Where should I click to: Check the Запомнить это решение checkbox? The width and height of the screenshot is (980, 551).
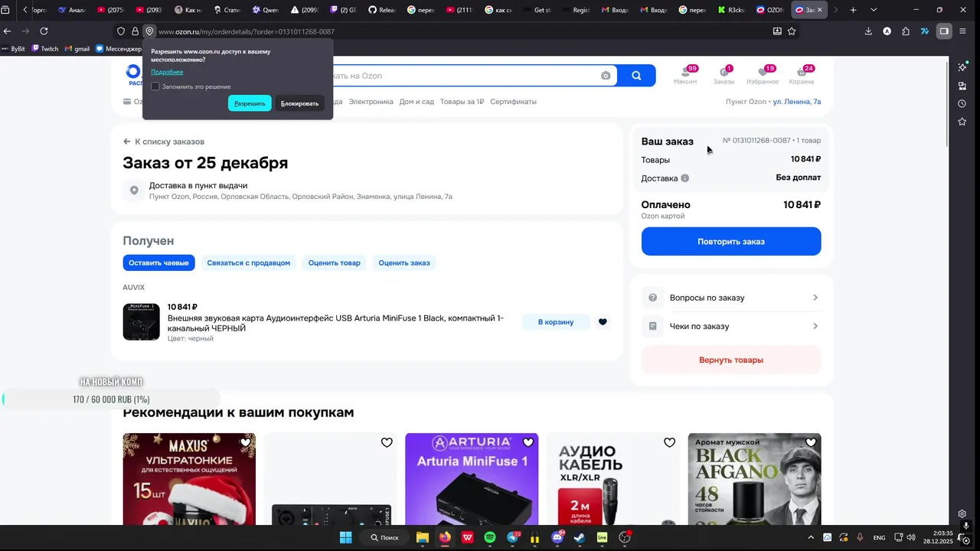[x=155, y=86]
